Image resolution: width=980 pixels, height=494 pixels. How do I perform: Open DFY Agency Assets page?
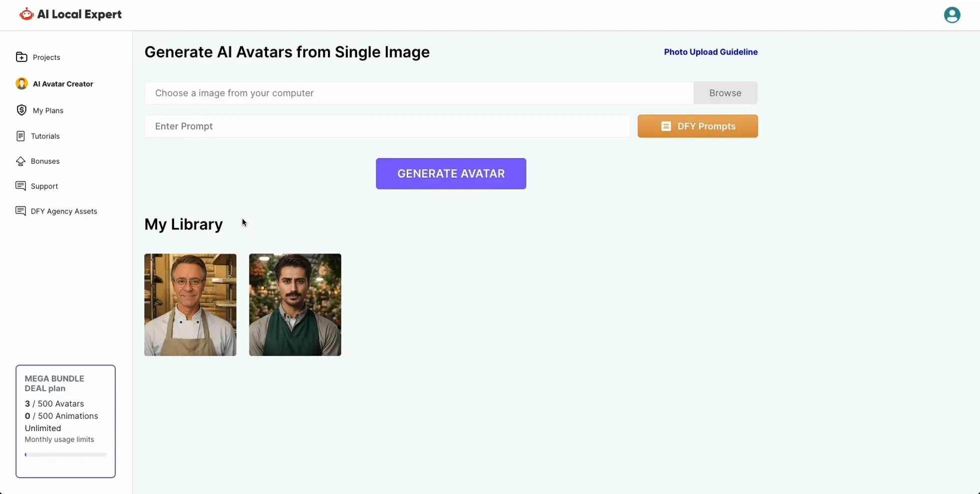64,211
